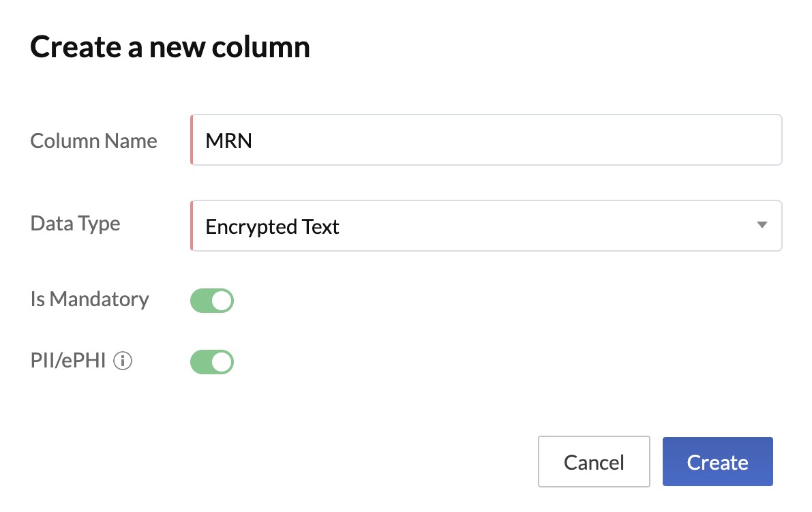812x512 pixels.
Task: Click the Data Type dropdown arrow
Action: click(762, 226)
